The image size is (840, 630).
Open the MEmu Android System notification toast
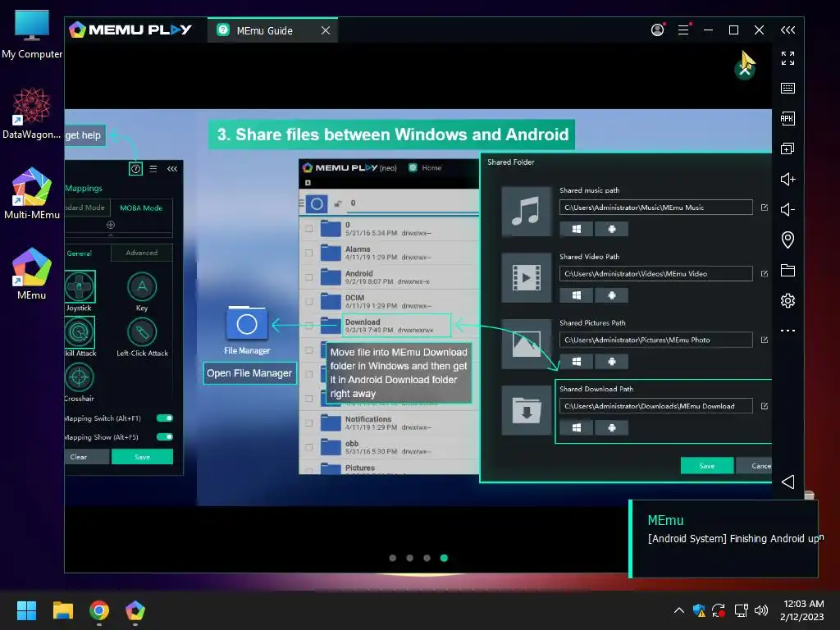coord(724,538)
